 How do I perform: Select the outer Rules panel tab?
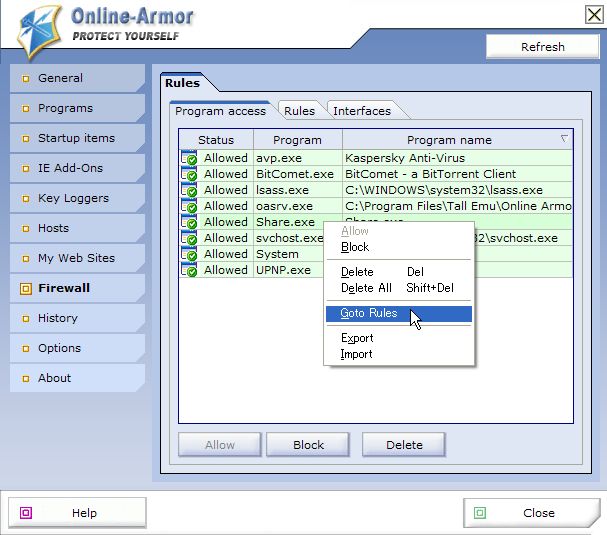182,83
